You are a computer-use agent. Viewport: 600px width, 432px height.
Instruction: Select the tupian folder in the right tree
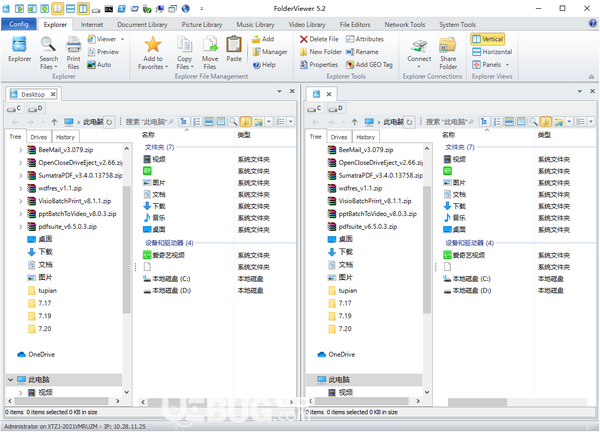coord(342,291)
